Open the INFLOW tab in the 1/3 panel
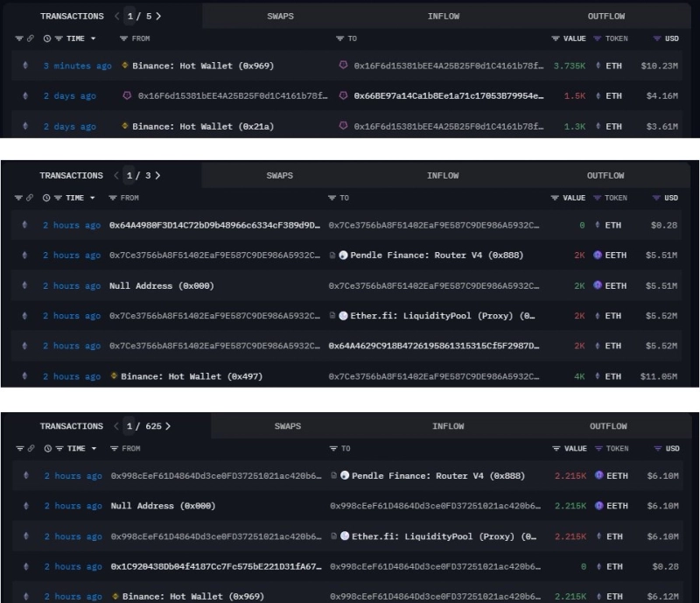Image resolution: width=700 pixels, height=603 pixels. (x=443, y=175)
